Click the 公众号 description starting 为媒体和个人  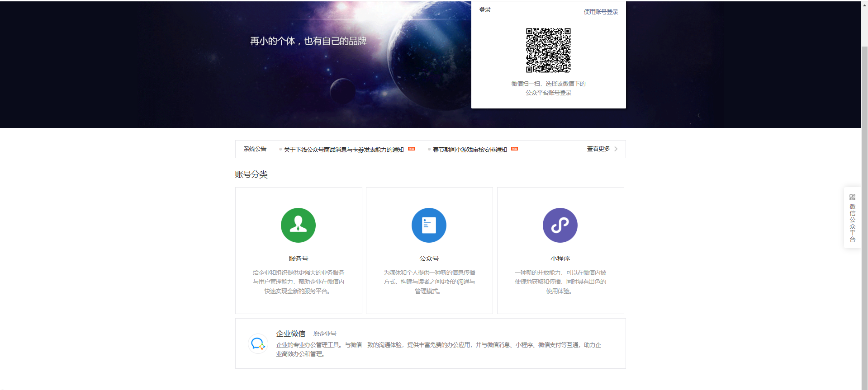pos(429,282)
